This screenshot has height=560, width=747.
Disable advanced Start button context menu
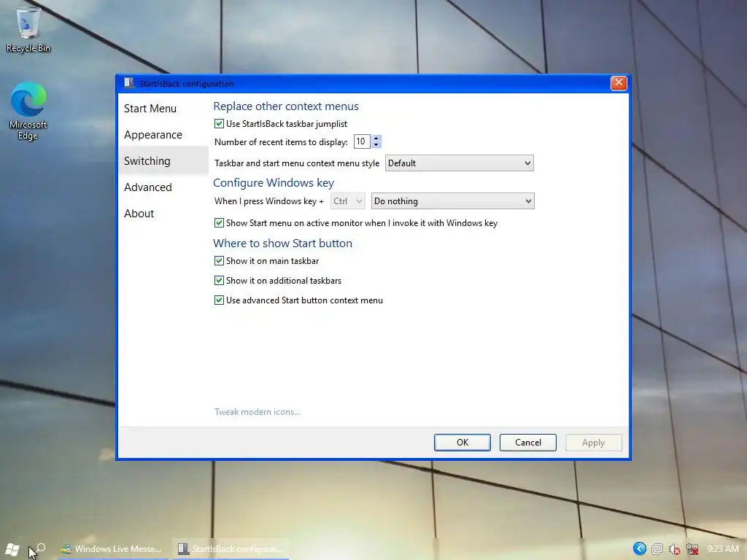[x=219, y=300]
